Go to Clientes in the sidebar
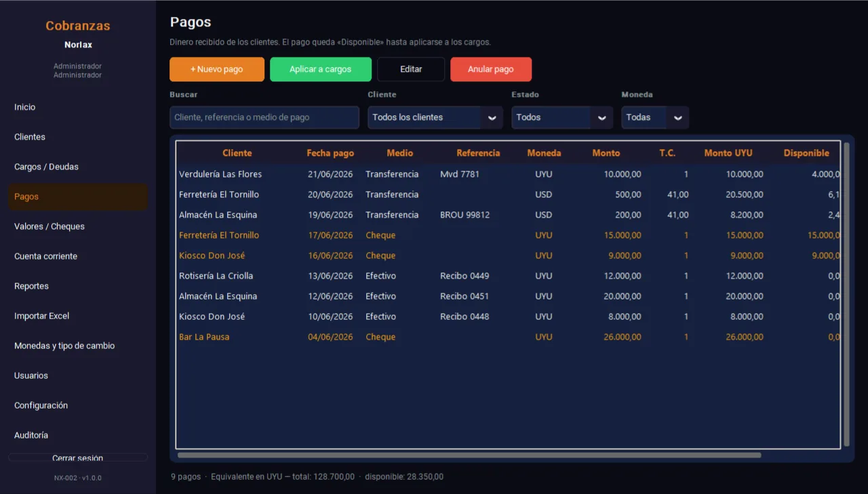Screen dimensions: 868x494 pos(78,137)
